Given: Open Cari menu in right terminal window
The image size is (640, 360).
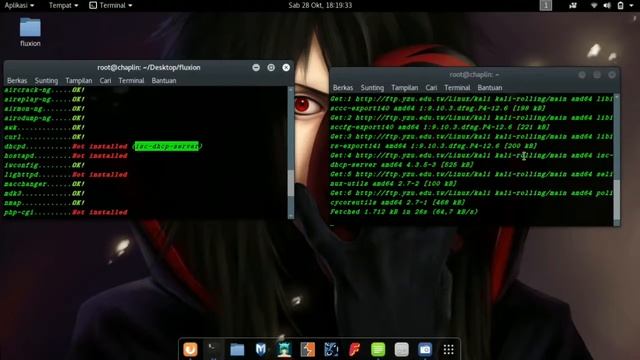Looking at the screenshot, I should 431,87.
